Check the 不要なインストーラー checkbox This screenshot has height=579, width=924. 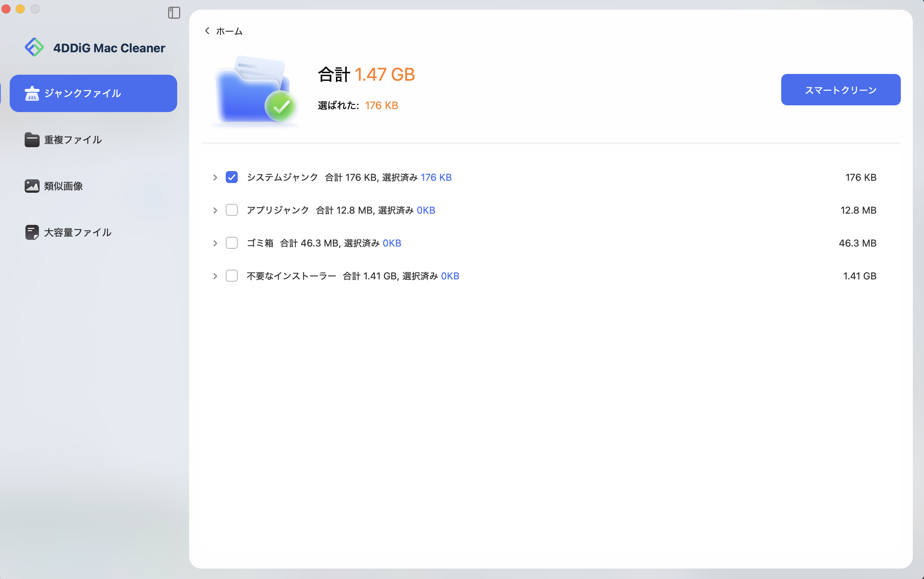232,276
